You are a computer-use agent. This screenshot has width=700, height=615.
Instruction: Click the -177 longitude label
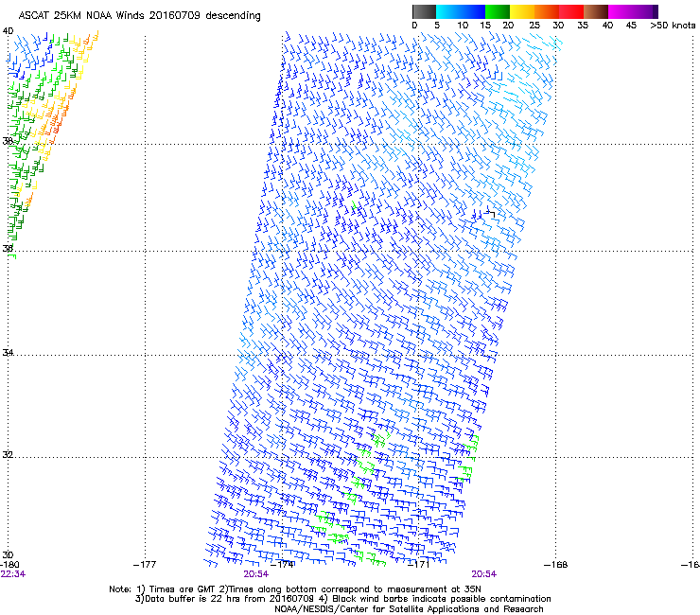pyautogui.click(x=145, y=565)
